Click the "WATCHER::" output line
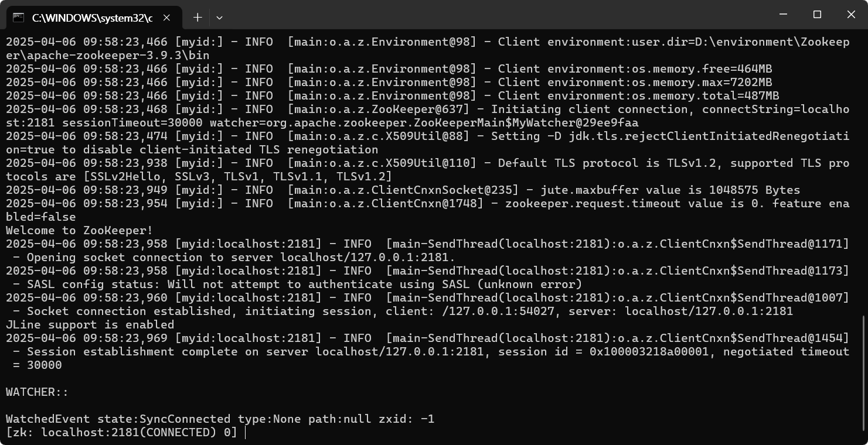This screenshot has width=868, height=445. point(37,392)
